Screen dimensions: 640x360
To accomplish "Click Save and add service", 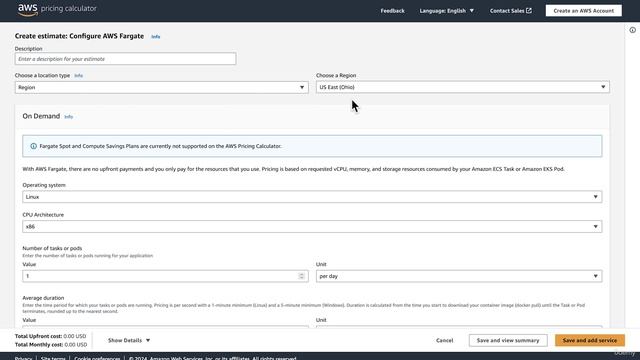I will click(x=589, y=340).
